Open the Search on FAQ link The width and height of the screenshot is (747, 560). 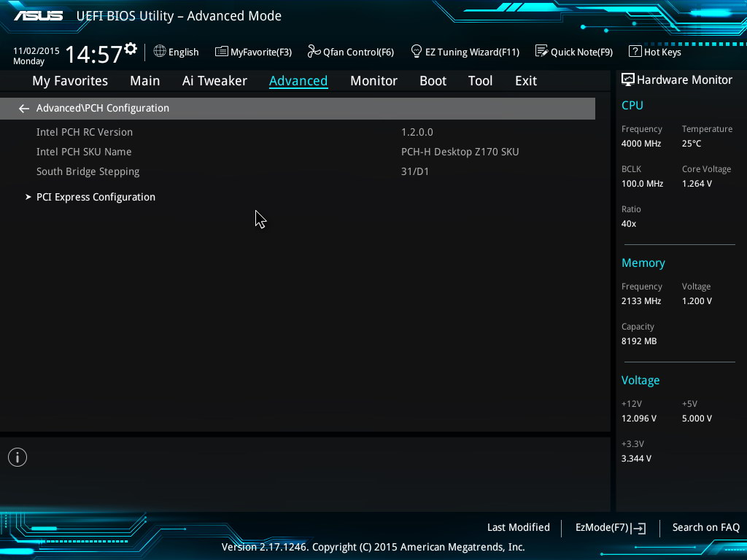705,527
